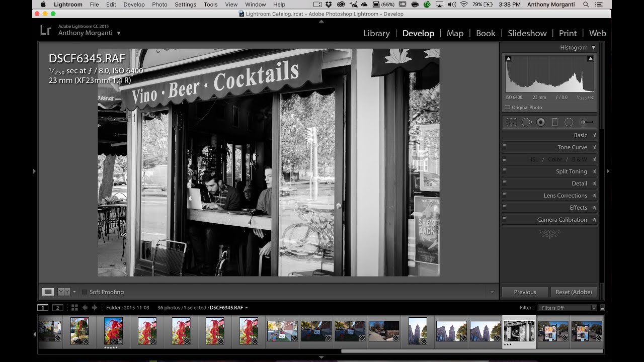
Task: Toggle Effects panel on/off switch
Action: 504,208
